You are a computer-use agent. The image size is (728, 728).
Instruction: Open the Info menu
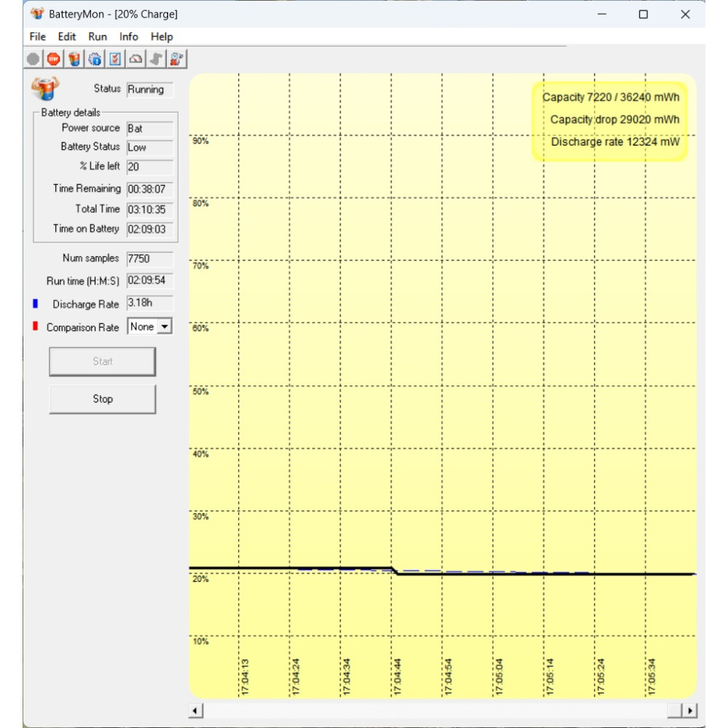click(129, 36)
